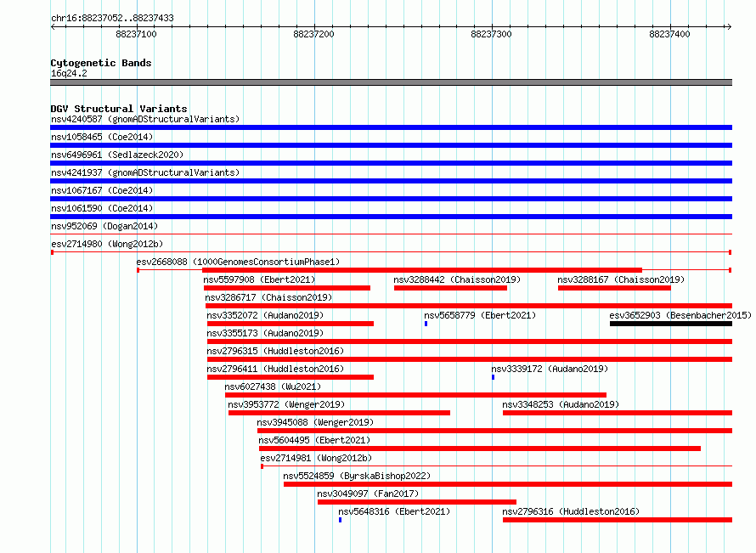The width and height of the screenshot is (756, 553).
Task: Click the red bar under nsv5597908
Action: point(287,288)
